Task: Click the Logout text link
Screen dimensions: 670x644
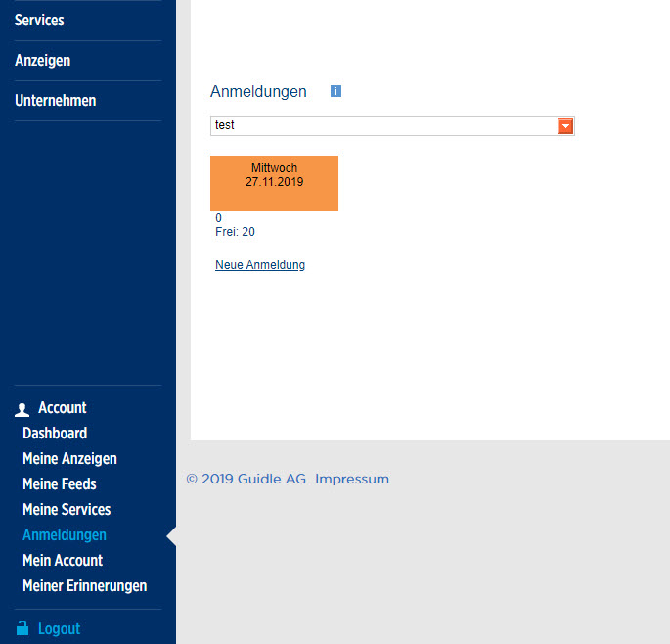Action: coord(59,628)
